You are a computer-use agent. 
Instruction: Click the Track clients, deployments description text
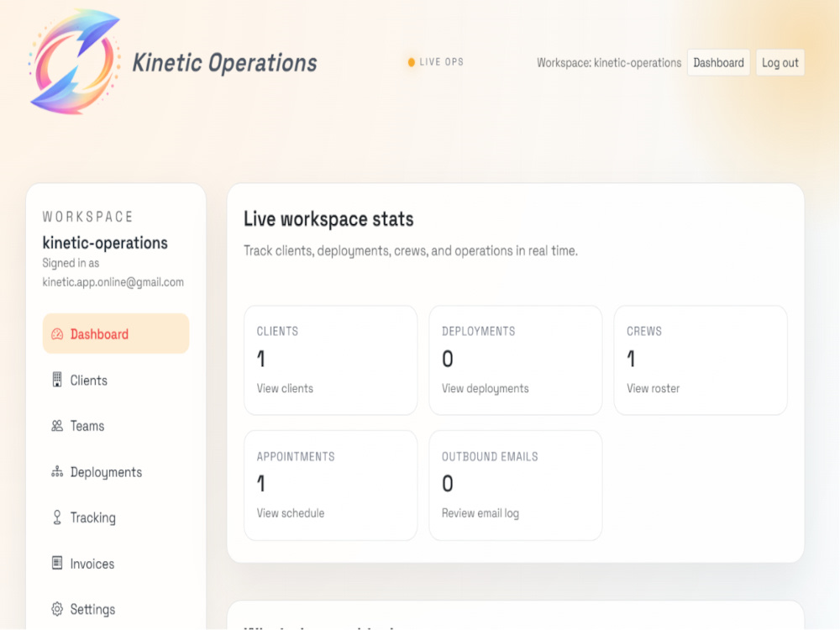tap(411, 250)
